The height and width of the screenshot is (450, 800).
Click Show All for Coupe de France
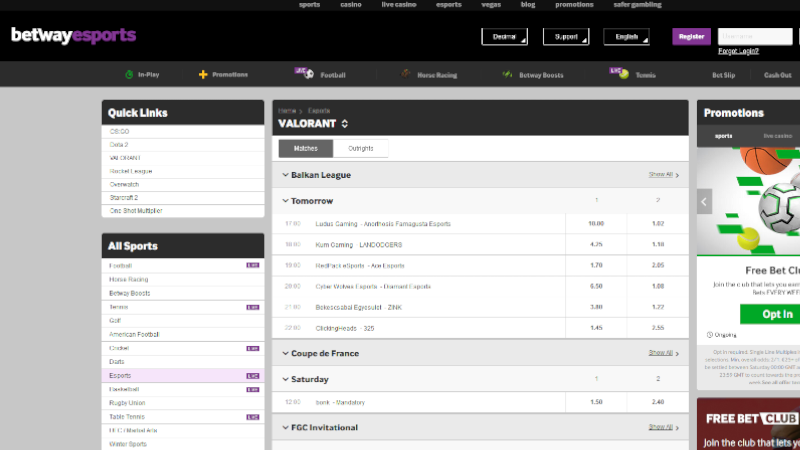pos(663,353)
